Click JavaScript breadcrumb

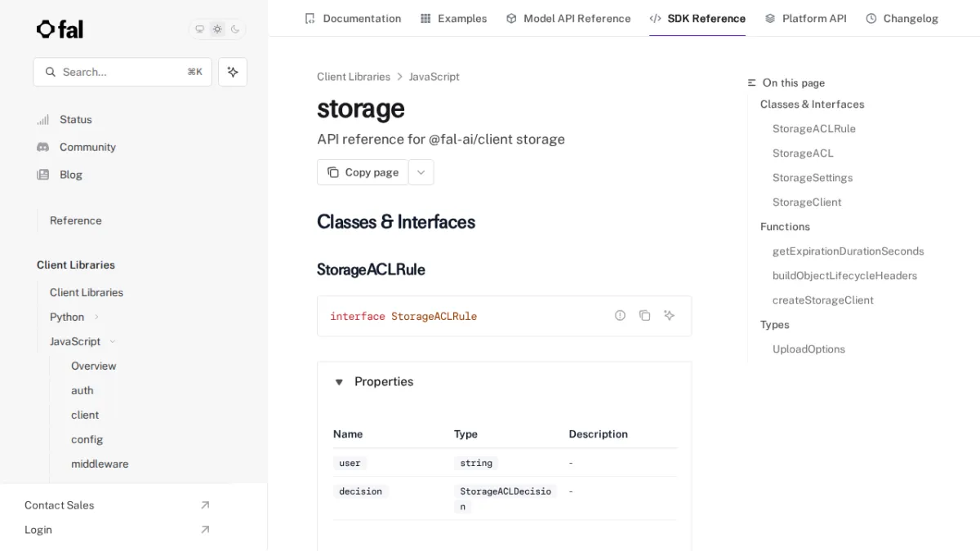[434, 77]
